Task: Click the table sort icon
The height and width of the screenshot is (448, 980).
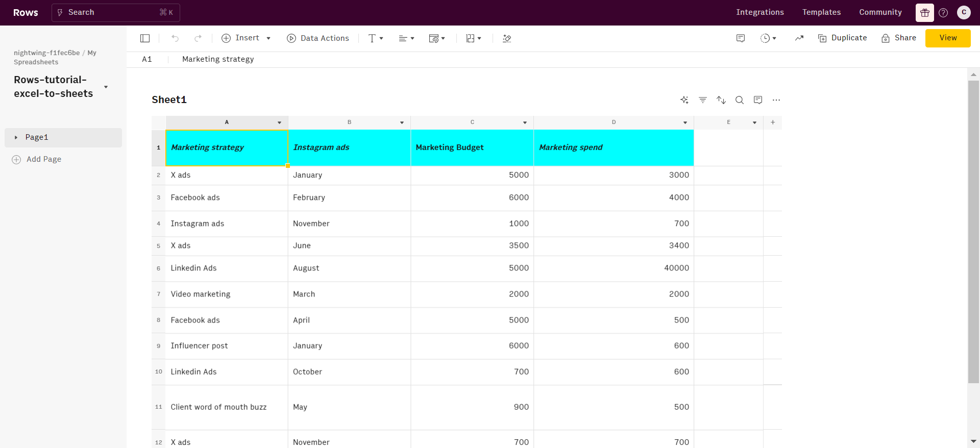Action: pyautogui.click(x=721, y=100)
